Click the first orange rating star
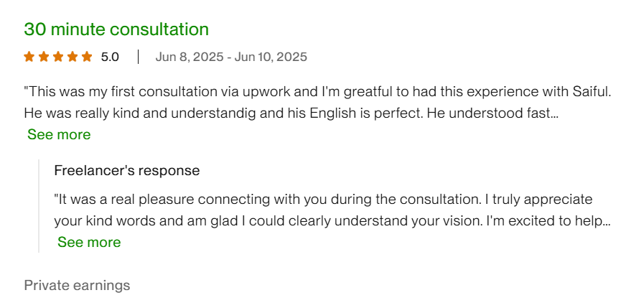 29,56
